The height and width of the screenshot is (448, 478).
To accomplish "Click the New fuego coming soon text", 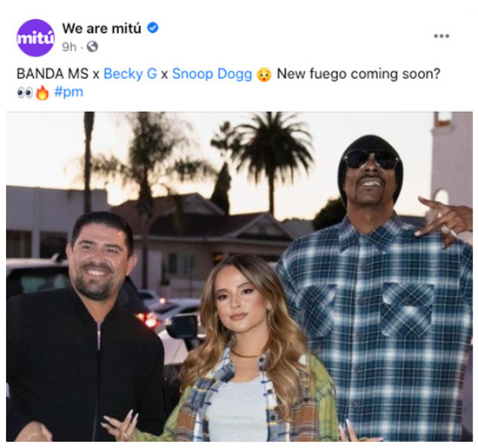I will click(x=358, y=74).
